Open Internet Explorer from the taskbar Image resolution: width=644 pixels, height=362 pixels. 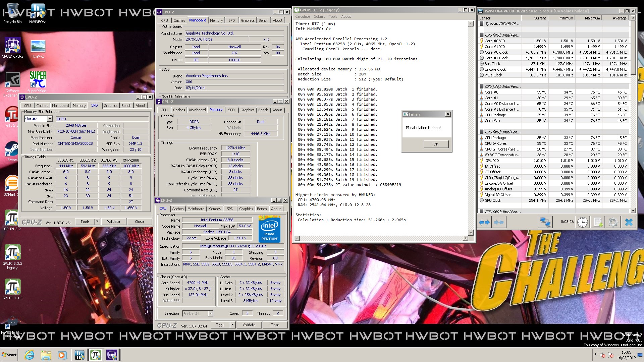[x=30, y=355]
